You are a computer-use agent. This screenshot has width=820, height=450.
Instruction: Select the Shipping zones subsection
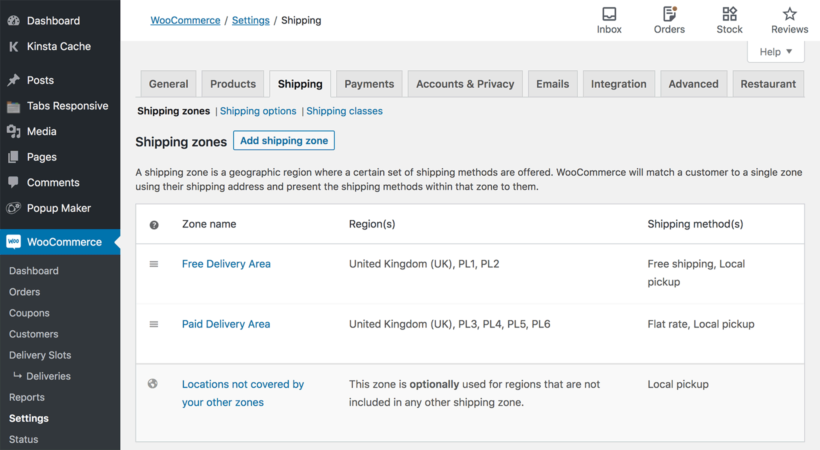click(173, 111)
